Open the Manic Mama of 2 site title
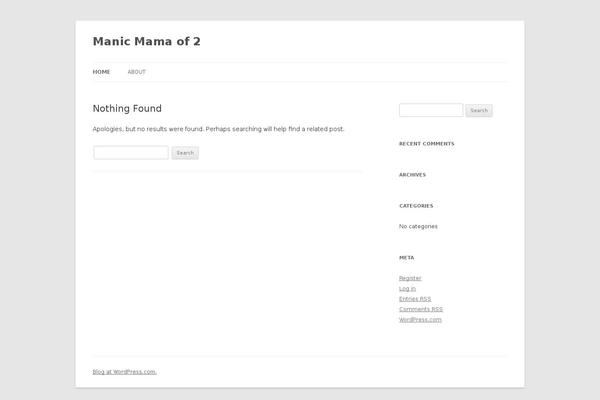Viewport: 600px width, 400px height. pos(147,41)
